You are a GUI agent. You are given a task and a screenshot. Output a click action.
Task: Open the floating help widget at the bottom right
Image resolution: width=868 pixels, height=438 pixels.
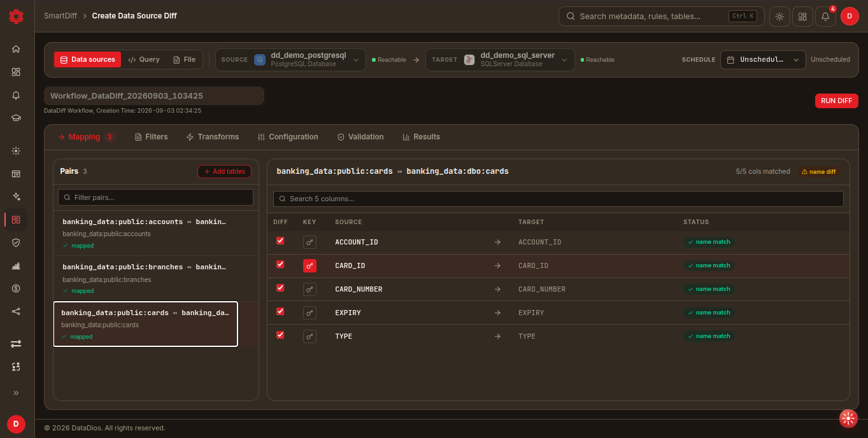848,418
